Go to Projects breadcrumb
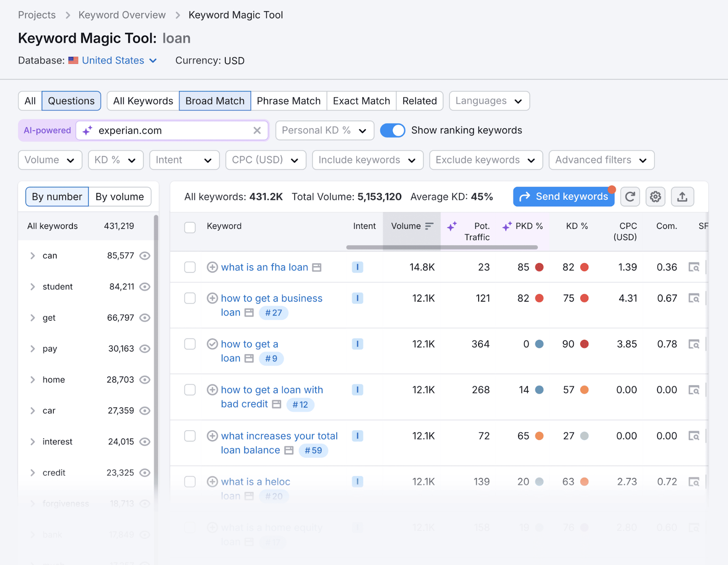 tap(37, 15)
